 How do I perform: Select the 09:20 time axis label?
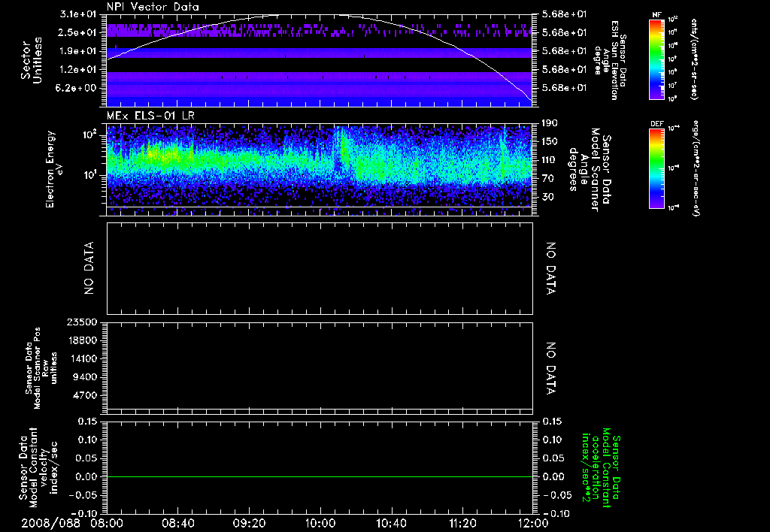tap(250, 522)
